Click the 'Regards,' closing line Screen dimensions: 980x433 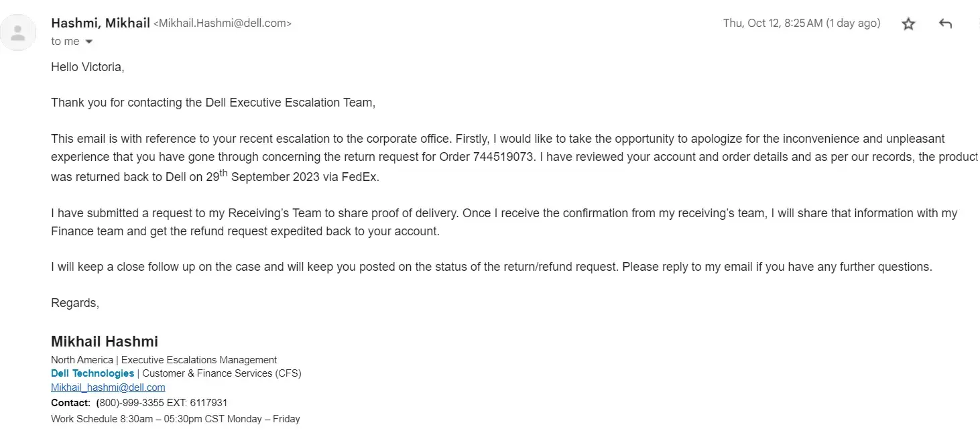(75, 303)
